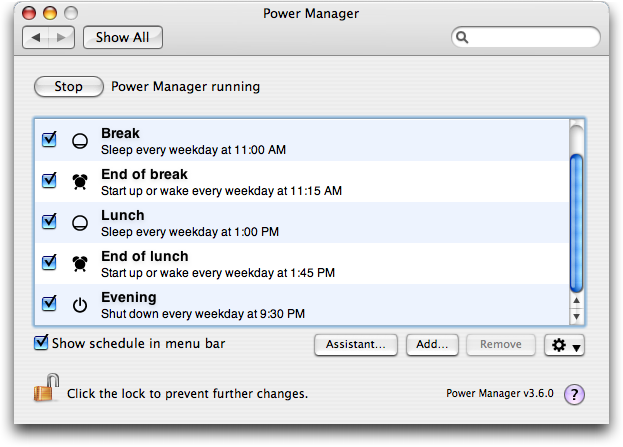Click the sleep icon beside Lunch
The image size is (623, 447).
80,223
